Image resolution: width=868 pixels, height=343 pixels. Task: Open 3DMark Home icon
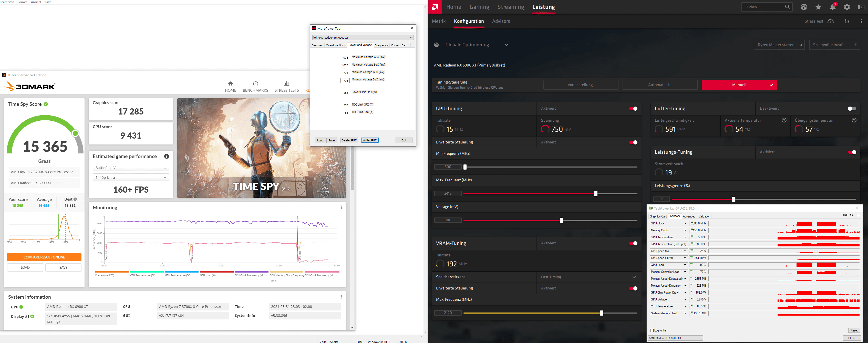pos(231,84)
